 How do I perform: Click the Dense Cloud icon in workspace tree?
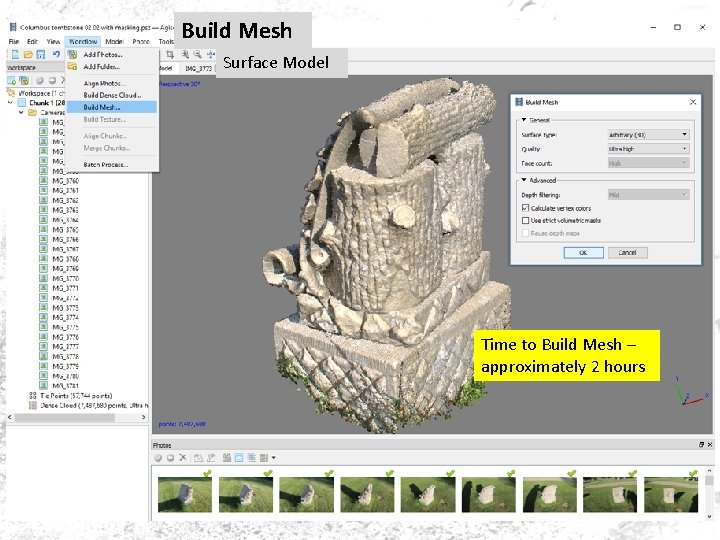[x=33, y=405]
